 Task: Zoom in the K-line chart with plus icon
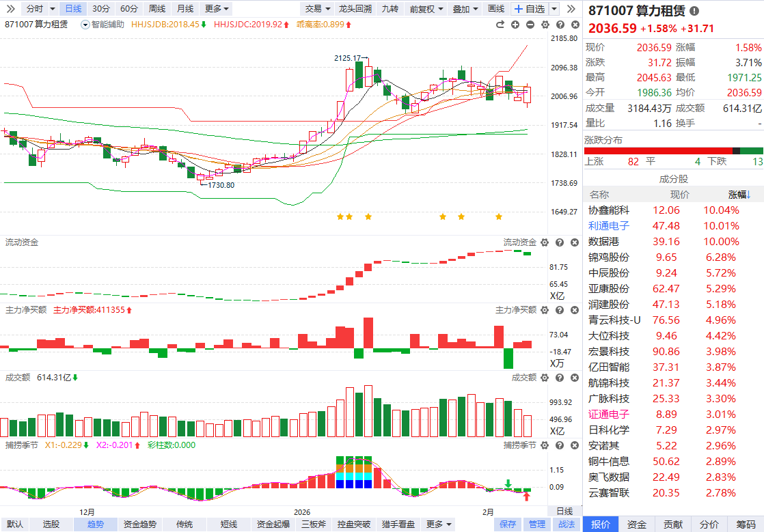pyautogui.click(x=515, y=25)
